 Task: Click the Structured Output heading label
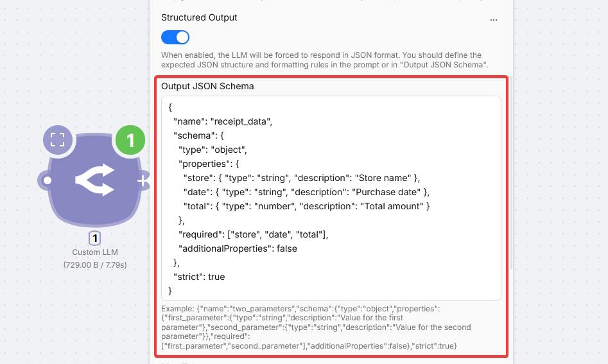pos(199,18)
